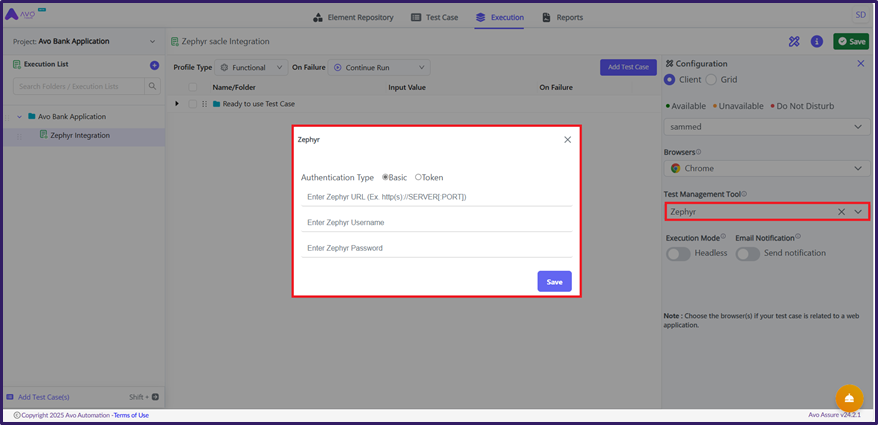
Task: Click the Enter Zephyr Username field
Action: [x=436, y=222]
